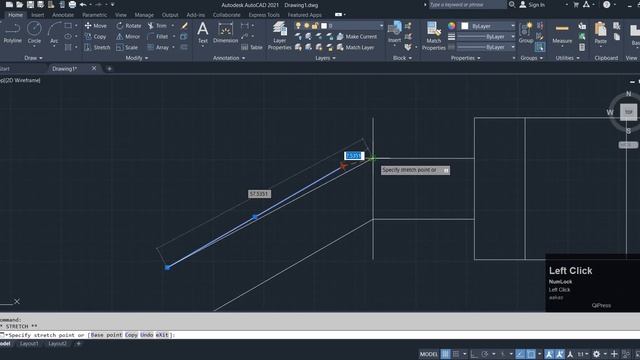Screen dimensions: 640x360
Task: Switch to the Annotate ribbon tab
Action: 63,15
